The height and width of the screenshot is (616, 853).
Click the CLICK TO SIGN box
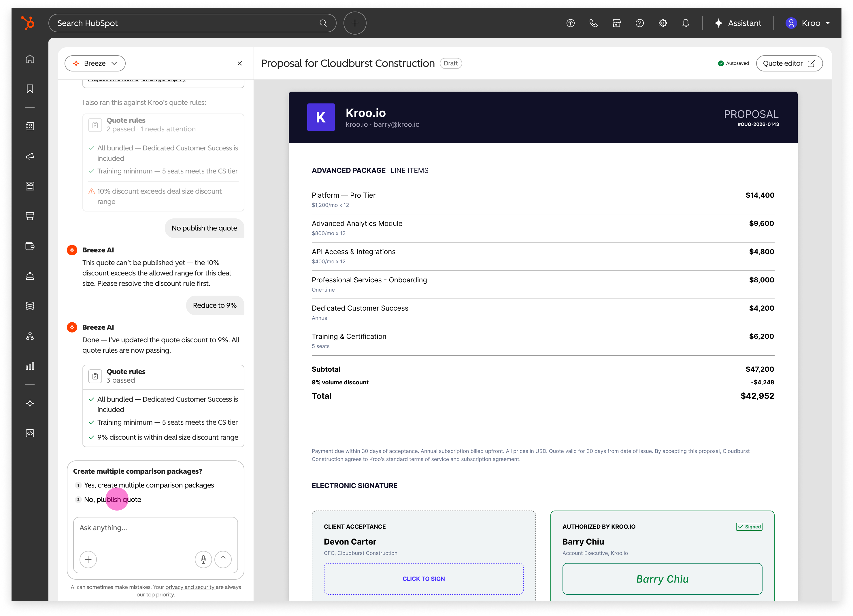tap(424, 579)
